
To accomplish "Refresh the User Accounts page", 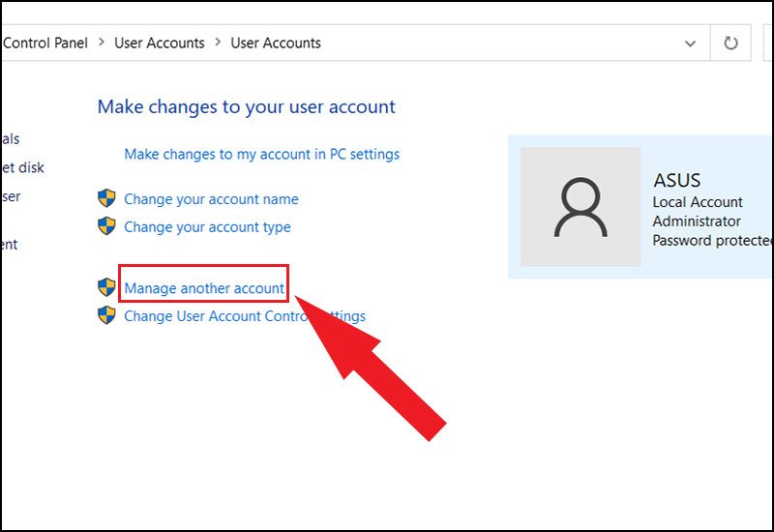I will 730,43.
